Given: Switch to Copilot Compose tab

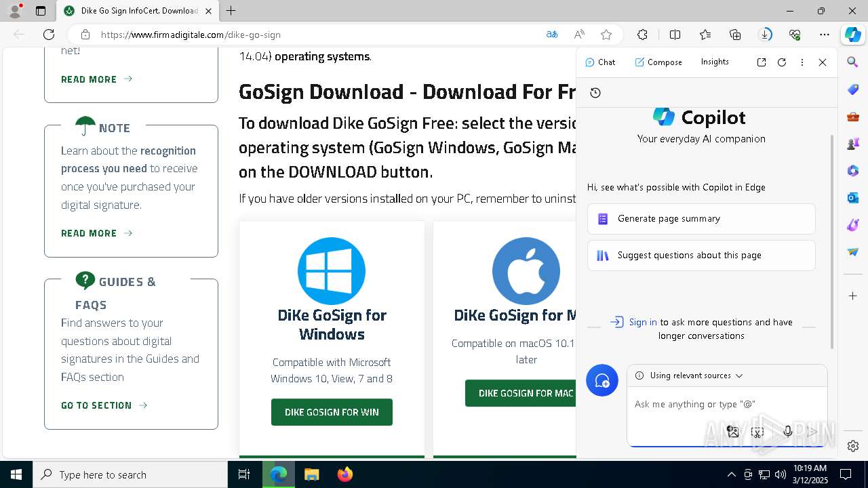Looking at the screenshot, I should (x=658, y=62).
